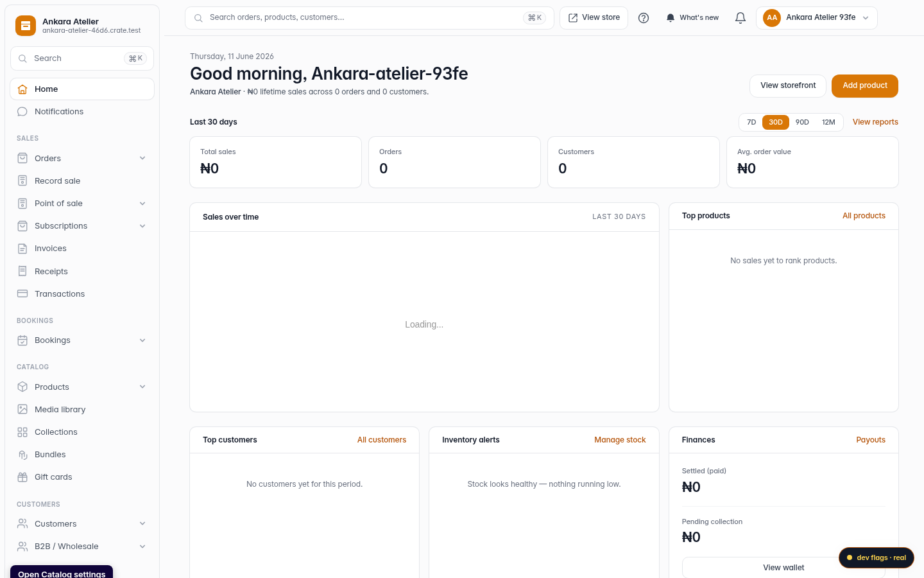Expand the Bookings chevron
Screen dimensions: 924x578
(x=142, y=340)
